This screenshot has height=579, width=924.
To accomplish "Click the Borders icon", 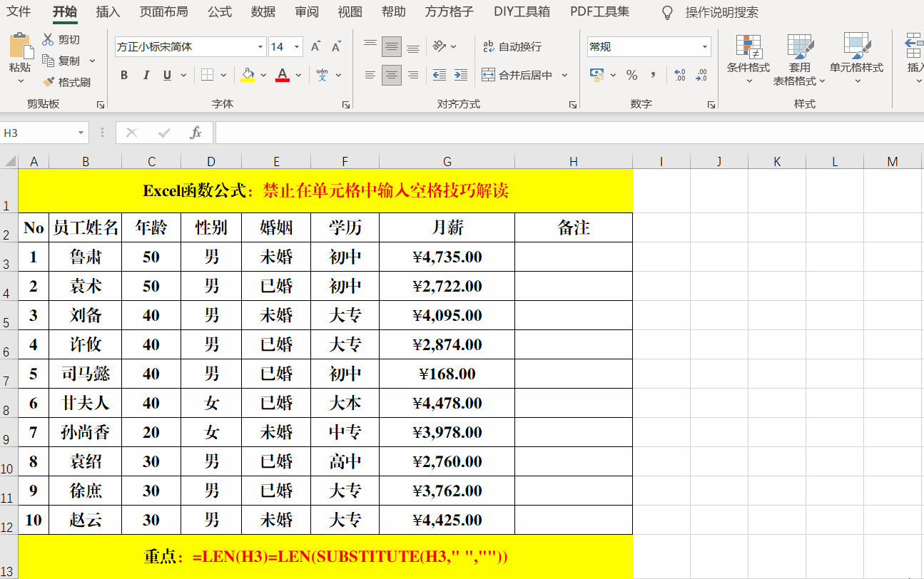I will (x=207, y=75).
